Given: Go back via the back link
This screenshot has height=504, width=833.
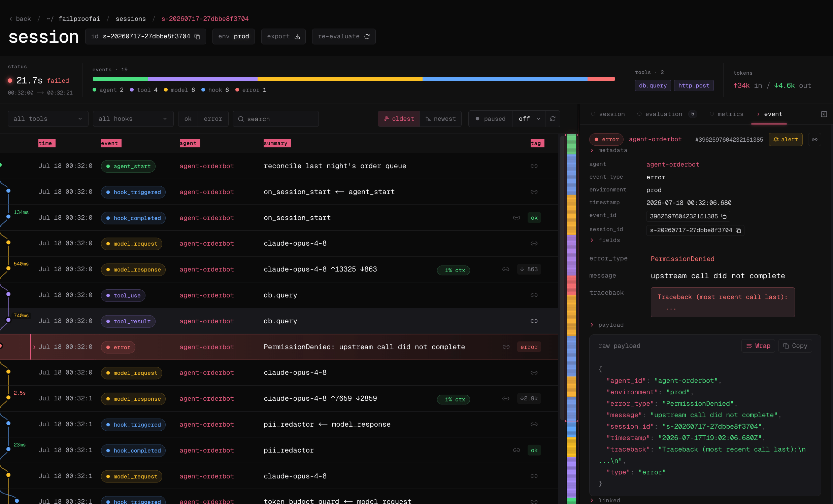Looking at the screenshot, I should (x=20, y=19).
